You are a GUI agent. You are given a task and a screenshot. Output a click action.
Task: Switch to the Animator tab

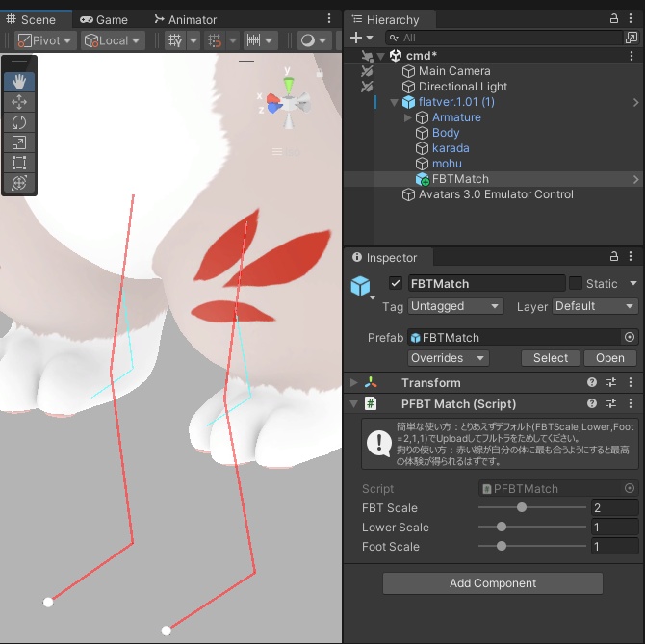[x=185, y=20]
